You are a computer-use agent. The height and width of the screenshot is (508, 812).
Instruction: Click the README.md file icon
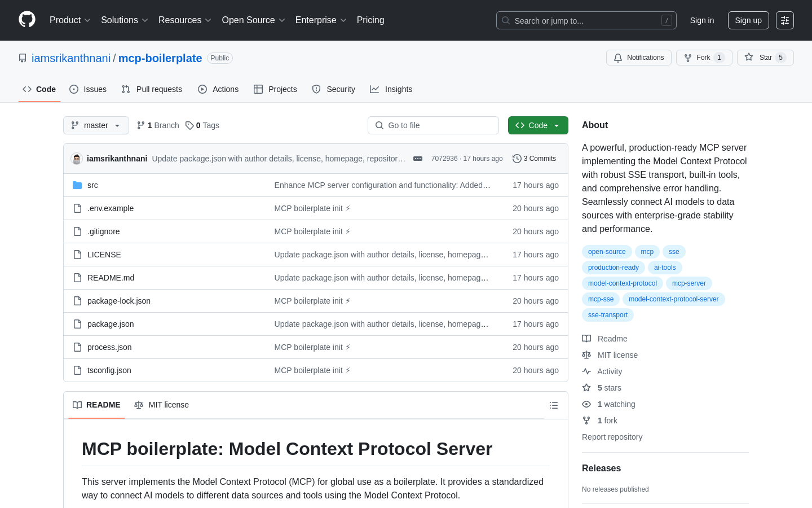[x=77, y=278]
